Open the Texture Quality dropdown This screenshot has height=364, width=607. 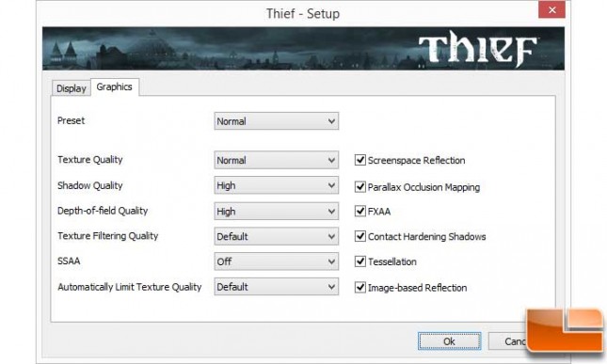point(277,160)
